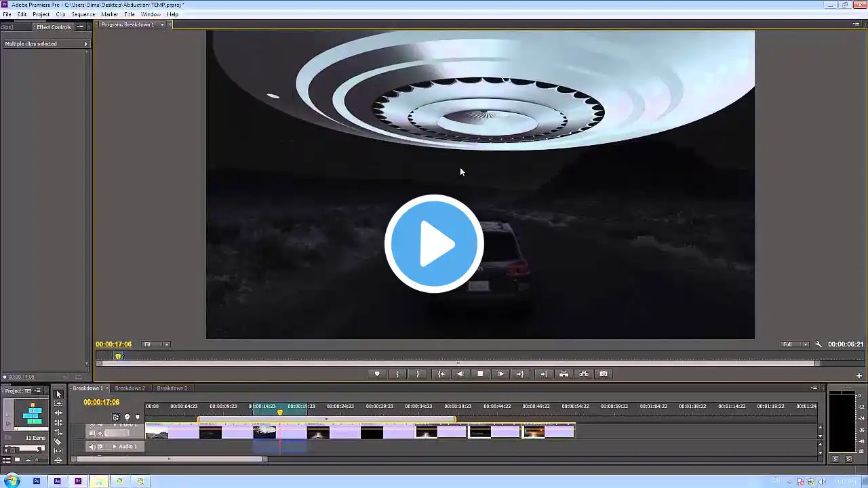Open the File menu
Viewport: 868px width, 488px height.
click(x=7, y=14)
